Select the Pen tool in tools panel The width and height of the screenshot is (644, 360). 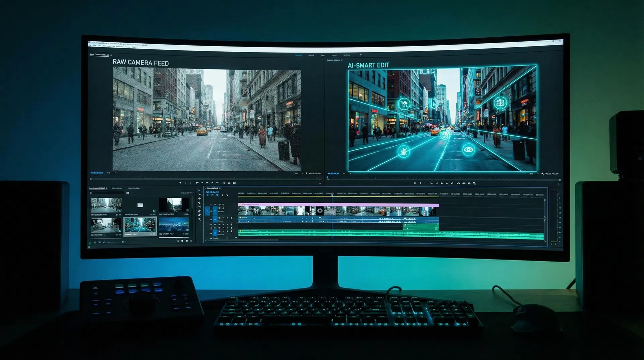[199, 211]
